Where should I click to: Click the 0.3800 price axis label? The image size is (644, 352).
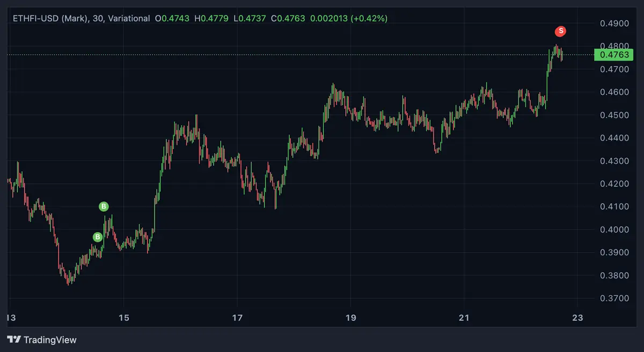point(615,275)
